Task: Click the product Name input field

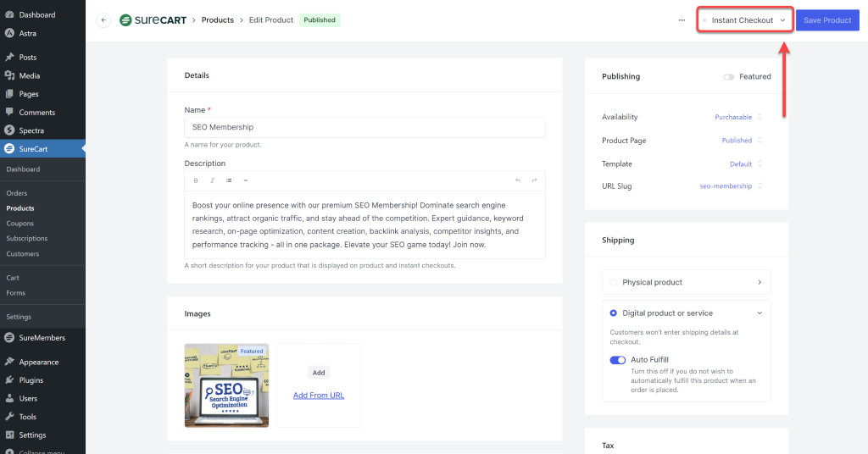Action: click(x=364, y=127)
